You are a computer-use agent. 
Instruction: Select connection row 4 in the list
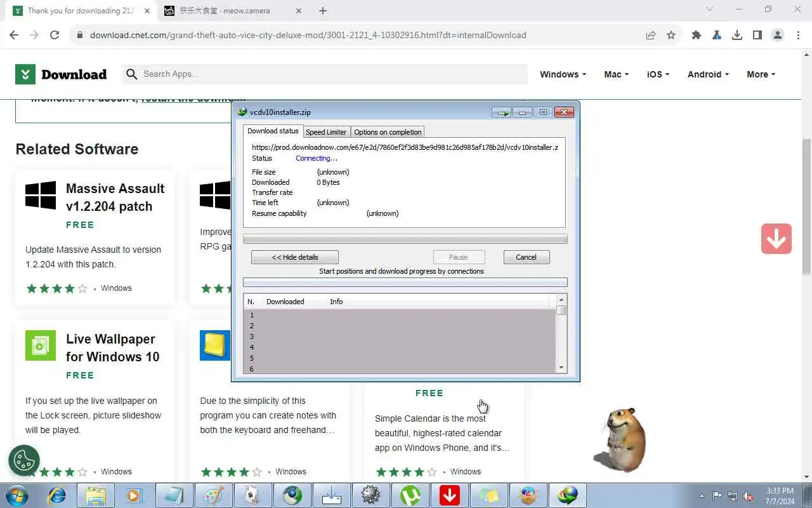point(400,347)
